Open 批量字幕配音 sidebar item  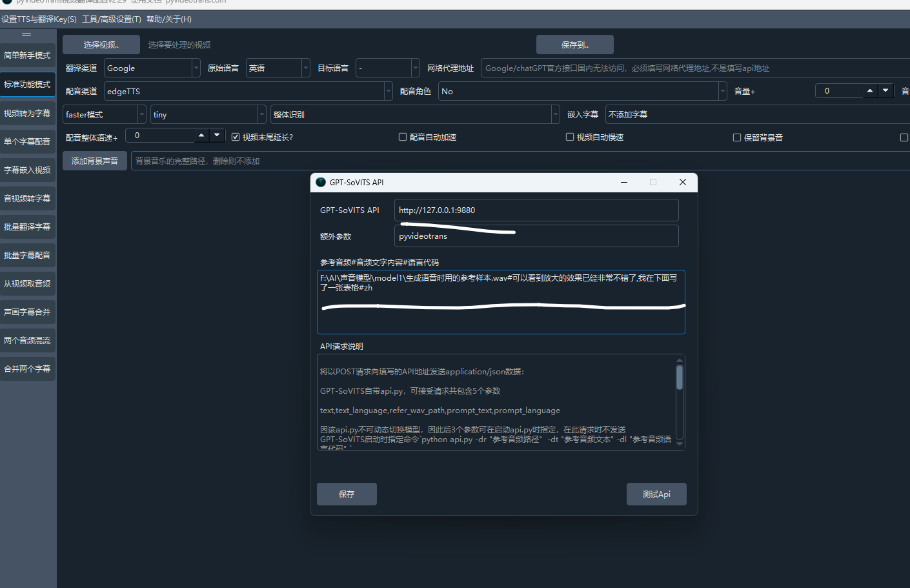point(27,256)
